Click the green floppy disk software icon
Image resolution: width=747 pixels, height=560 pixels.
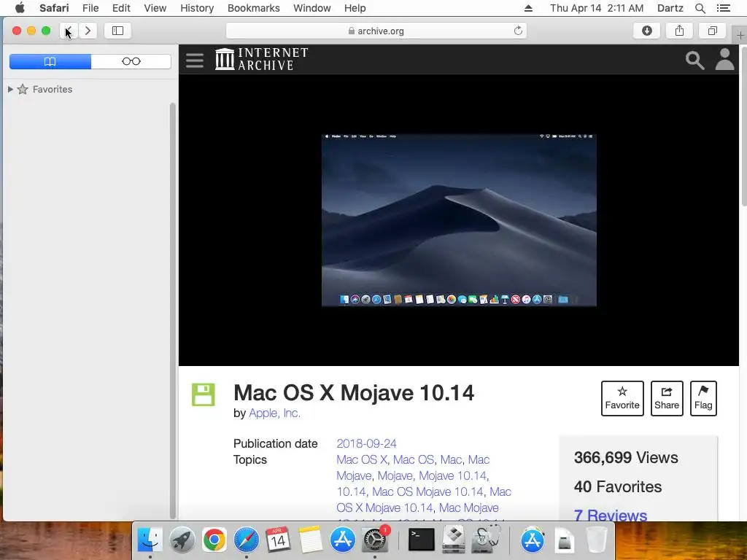[x=204, y=394]
